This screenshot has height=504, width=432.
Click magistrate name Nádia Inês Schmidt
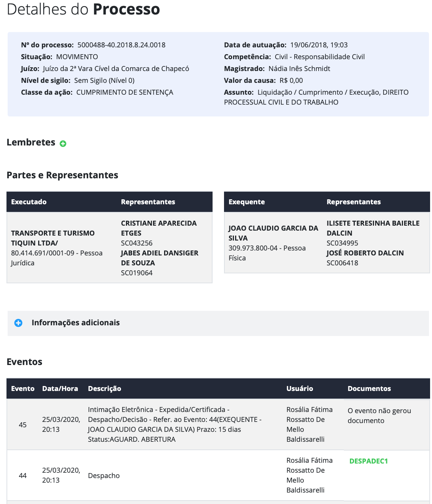299,68
